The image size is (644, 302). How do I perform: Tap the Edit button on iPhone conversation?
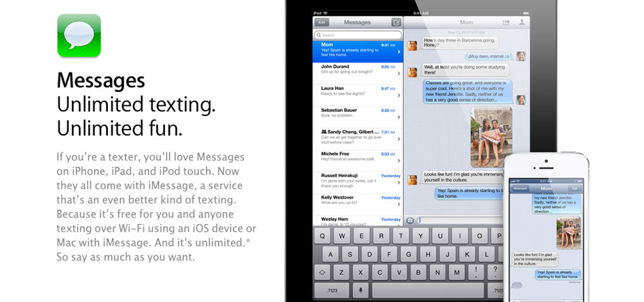(x=575, y=189)
